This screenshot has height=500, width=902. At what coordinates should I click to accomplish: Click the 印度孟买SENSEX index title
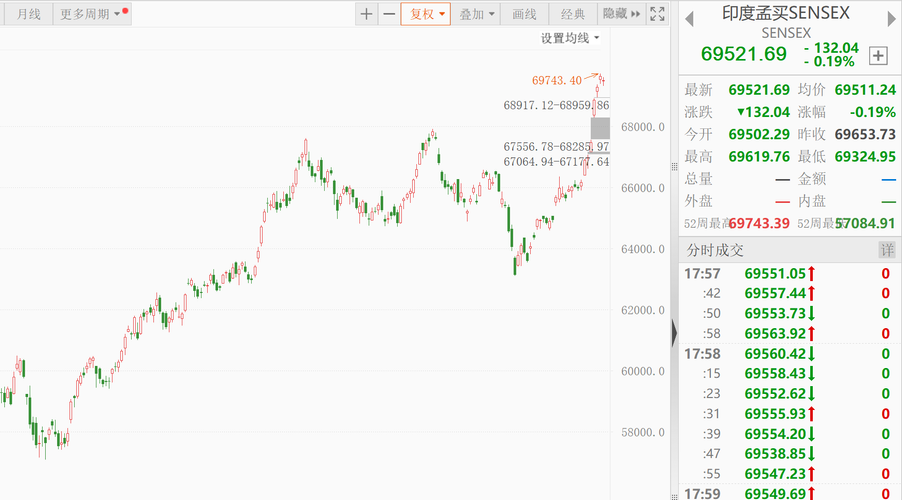coord(786,13)
